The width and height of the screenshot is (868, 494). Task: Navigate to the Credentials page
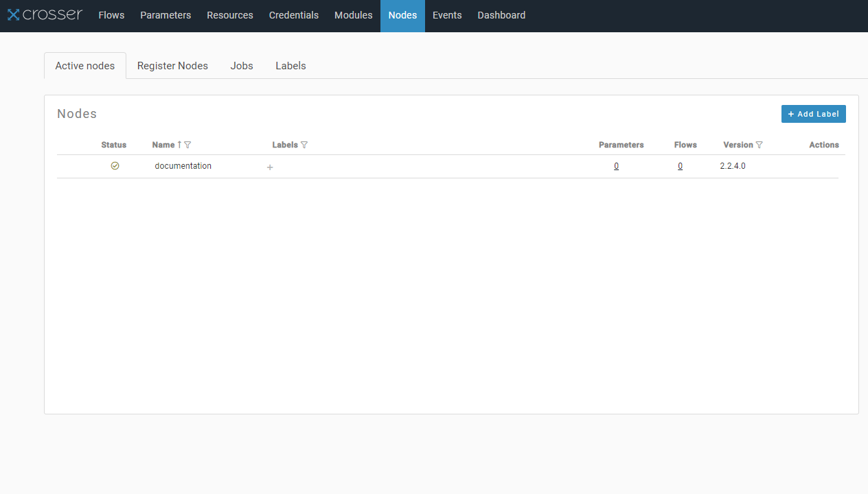tap(293, 15)
